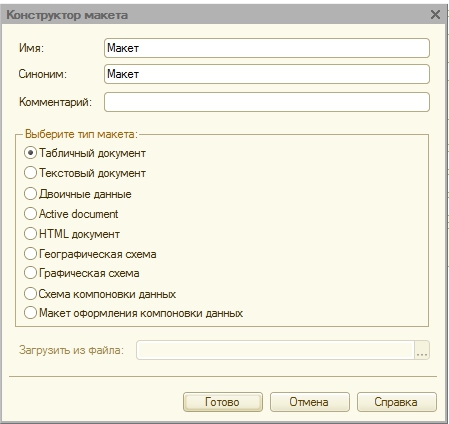Select Географическая схема option
This screenshot has height=424, width=449.
30,254
